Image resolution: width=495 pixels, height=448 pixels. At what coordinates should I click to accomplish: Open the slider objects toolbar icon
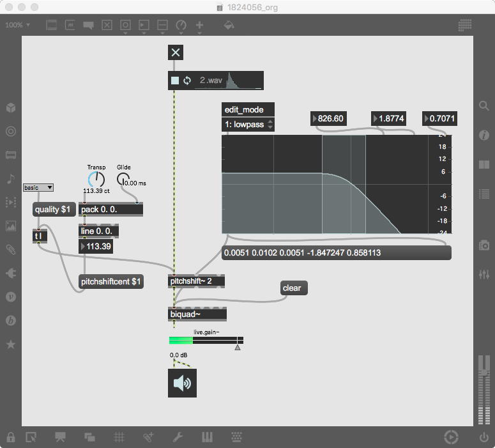pos(162,25)
